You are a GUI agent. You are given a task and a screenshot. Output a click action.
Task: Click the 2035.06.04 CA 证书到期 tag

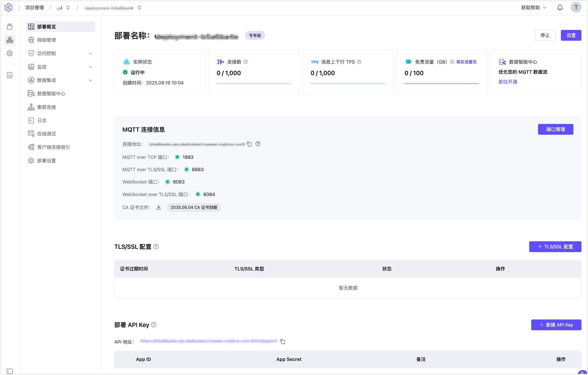(194, 207)
